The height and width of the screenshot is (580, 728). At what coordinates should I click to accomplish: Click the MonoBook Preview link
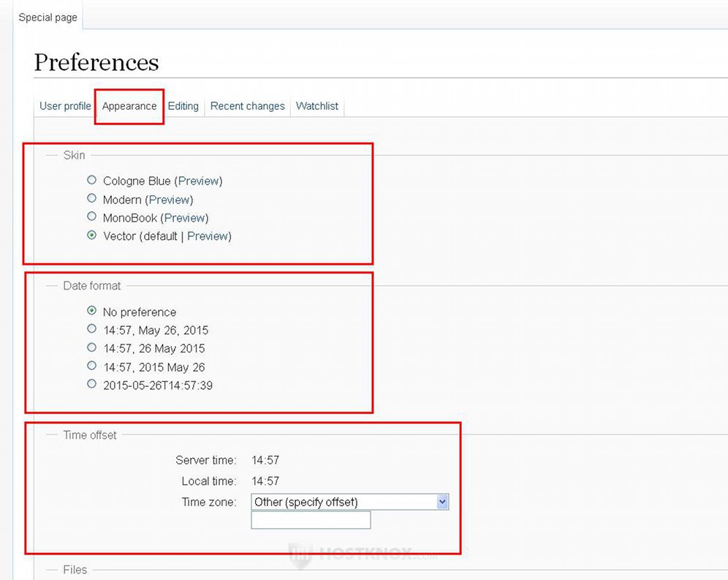(184, 218)
